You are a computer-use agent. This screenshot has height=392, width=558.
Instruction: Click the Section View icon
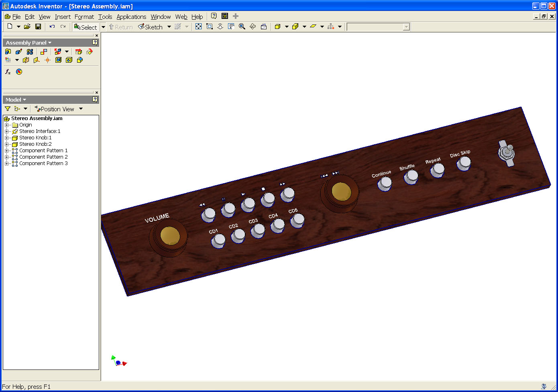8,60
